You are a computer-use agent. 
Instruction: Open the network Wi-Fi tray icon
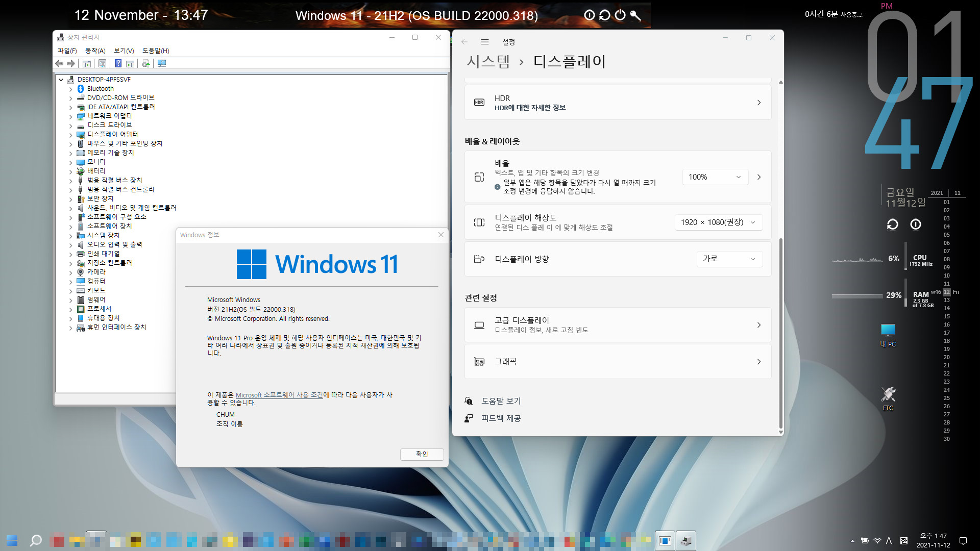click(x=877, y=541)
